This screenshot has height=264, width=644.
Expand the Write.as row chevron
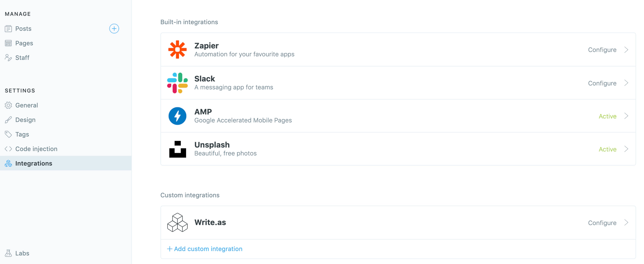(x=626, y=223)
